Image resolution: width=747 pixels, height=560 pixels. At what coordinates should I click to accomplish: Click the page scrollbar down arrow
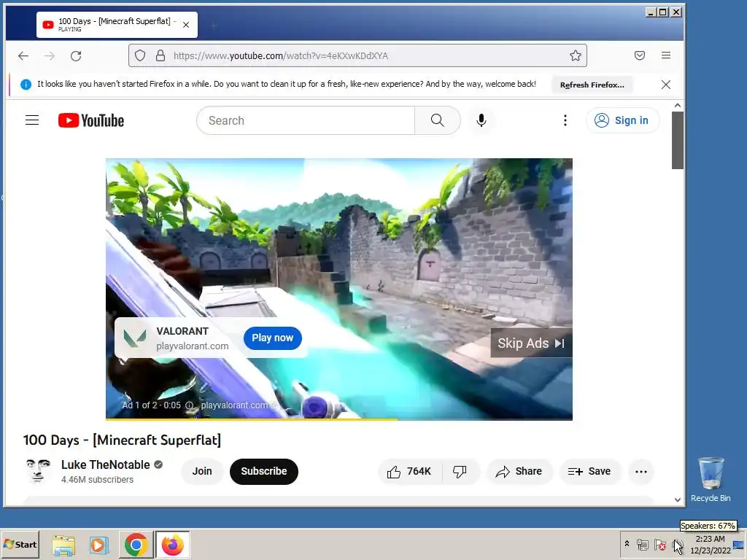coord(678,499)
